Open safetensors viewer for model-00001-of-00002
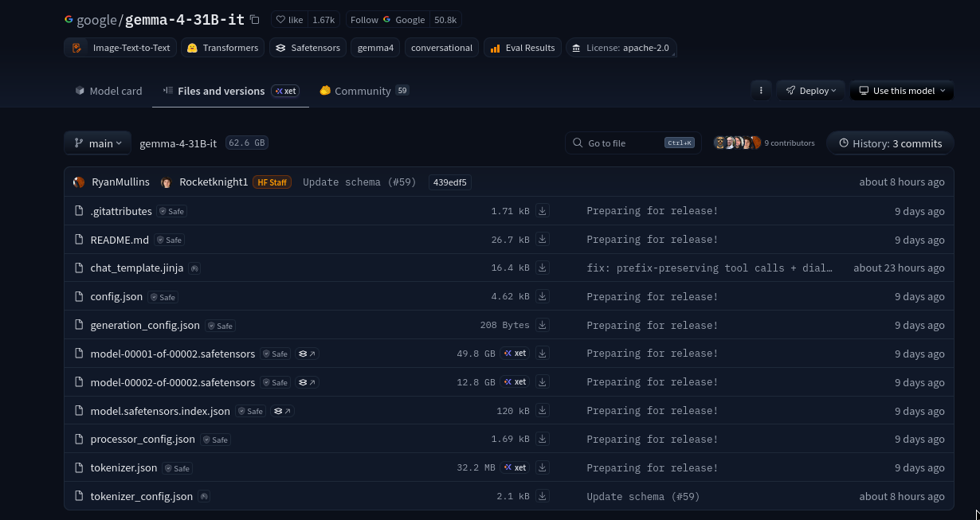Image resolution: width=980 pixels, height=520 pixels. (307, 354)
